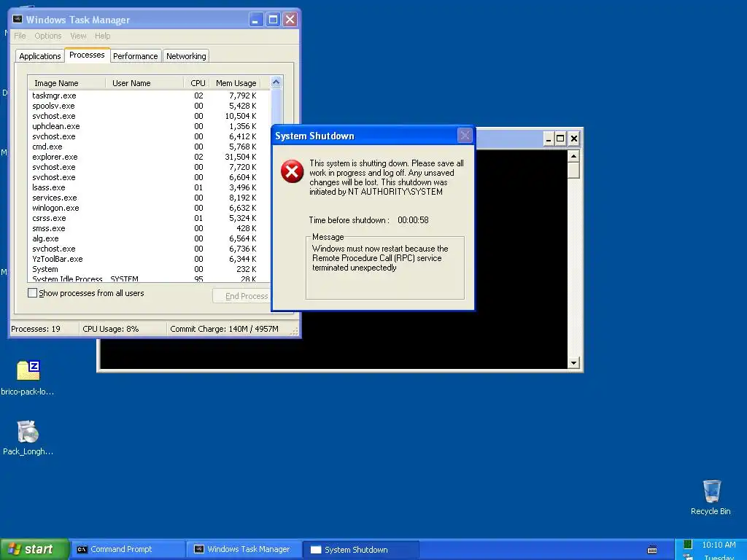Sort processes by Mem Usage column
Image resolution: width=747 pixels, height=560 pixels.
(x=236, y=83)
